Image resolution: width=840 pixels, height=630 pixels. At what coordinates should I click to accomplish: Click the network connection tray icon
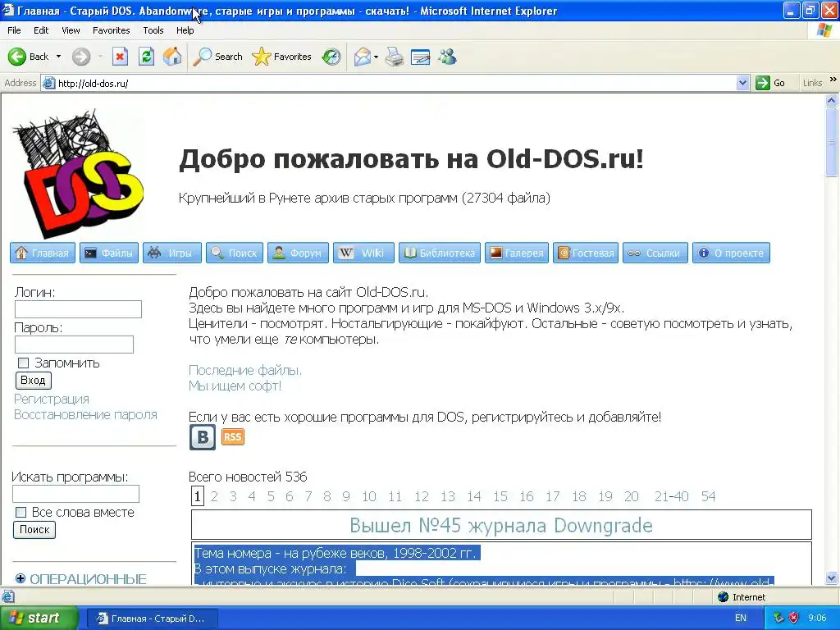pyautogui.click(x=779, y=618)
